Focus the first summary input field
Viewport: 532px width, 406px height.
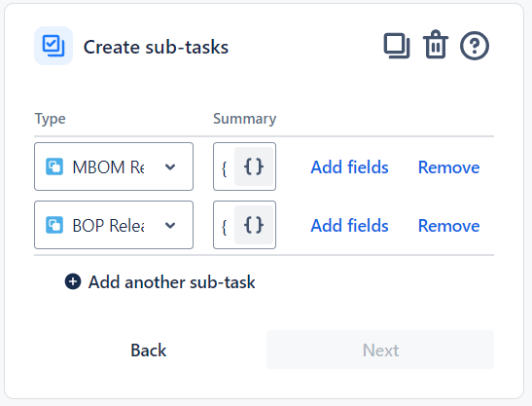(x=224, y=166)
